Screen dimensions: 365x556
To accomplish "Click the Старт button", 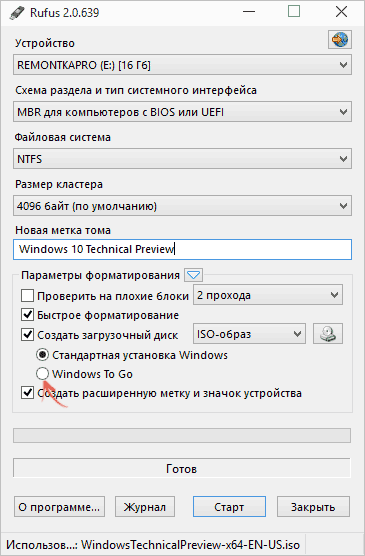I will tap(229, 507).
